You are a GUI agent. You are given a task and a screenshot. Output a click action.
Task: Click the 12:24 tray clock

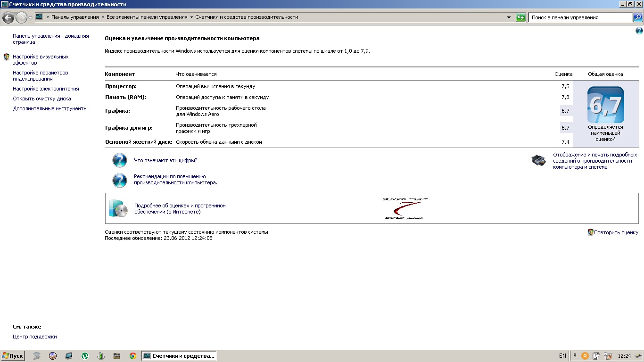624,356
